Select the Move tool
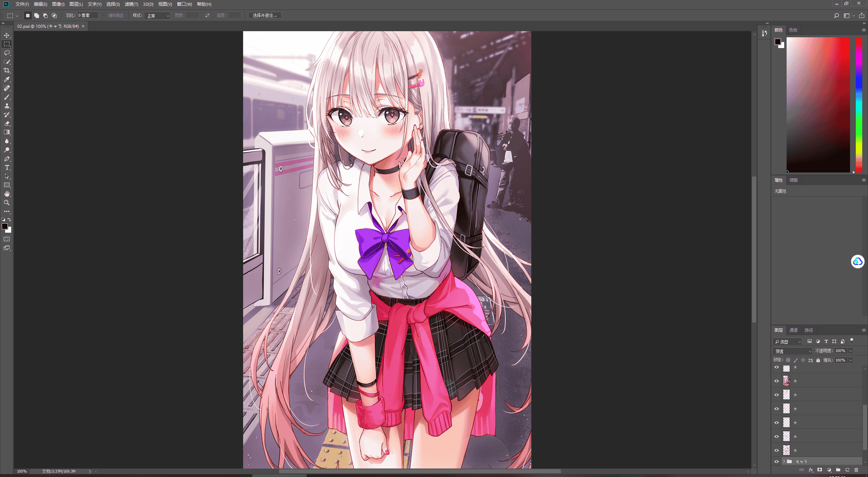The height and width of the screenshot is (477, 868). 7,35
